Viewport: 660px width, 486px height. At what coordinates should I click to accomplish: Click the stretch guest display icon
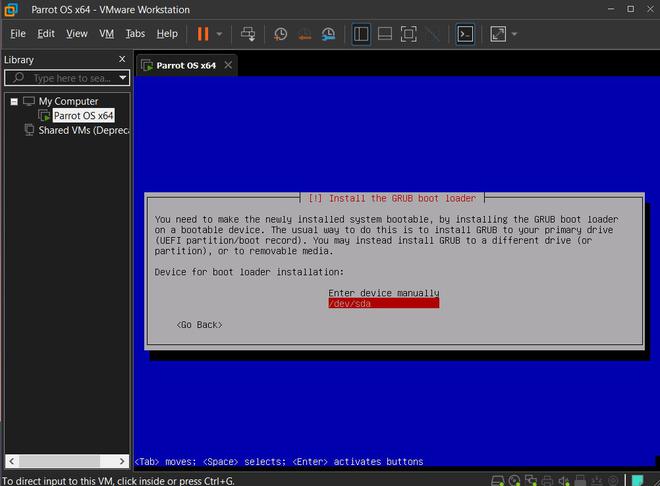click(498, 34)
